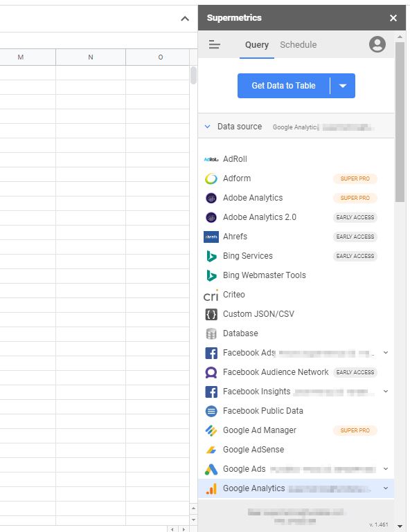Choose the Facebook Insights logo icon
410x532 pixels.
pos(211,392)
